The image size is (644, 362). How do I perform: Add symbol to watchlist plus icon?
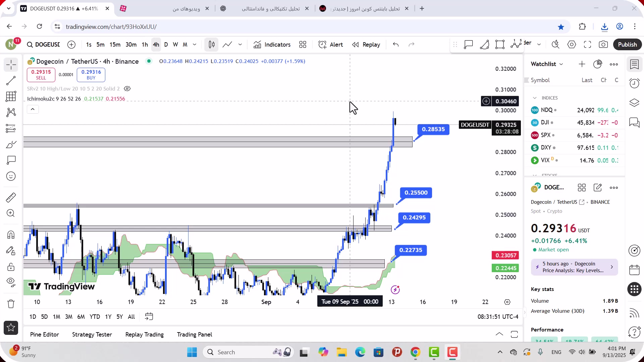(x=582, y=64)
